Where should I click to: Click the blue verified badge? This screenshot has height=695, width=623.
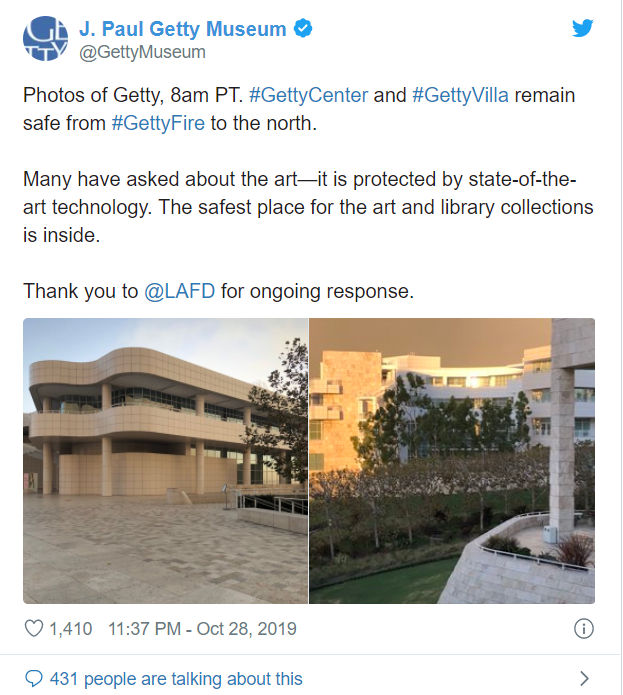(304, 28)
